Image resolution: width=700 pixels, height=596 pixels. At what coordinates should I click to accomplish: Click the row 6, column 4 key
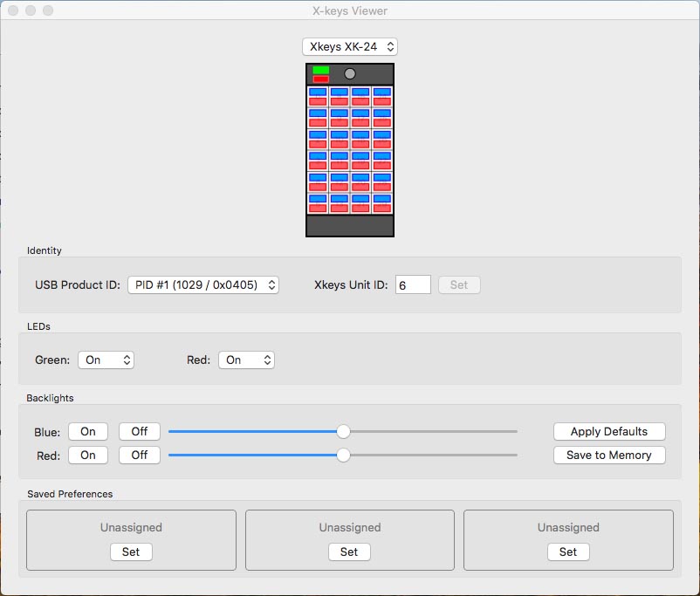pos(382,203)
